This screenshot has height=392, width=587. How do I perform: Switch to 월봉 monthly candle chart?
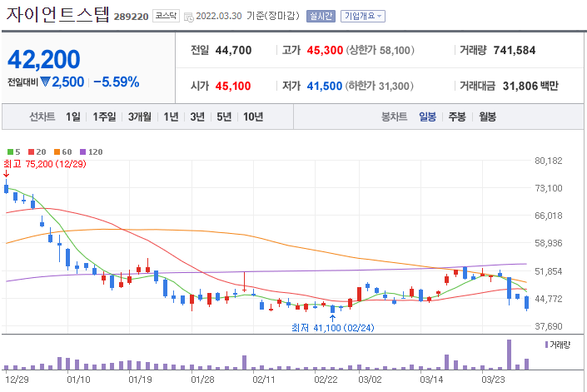(487, 117)
